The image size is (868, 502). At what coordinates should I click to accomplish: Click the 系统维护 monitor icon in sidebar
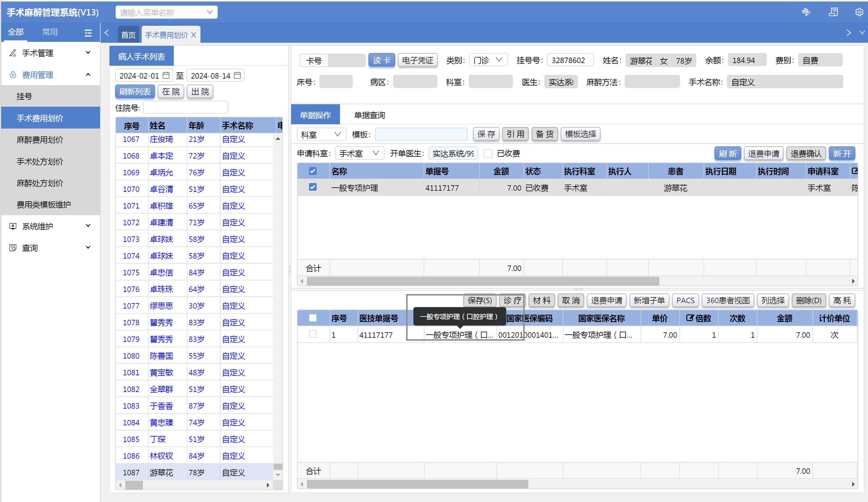click(x=13, y=226)
